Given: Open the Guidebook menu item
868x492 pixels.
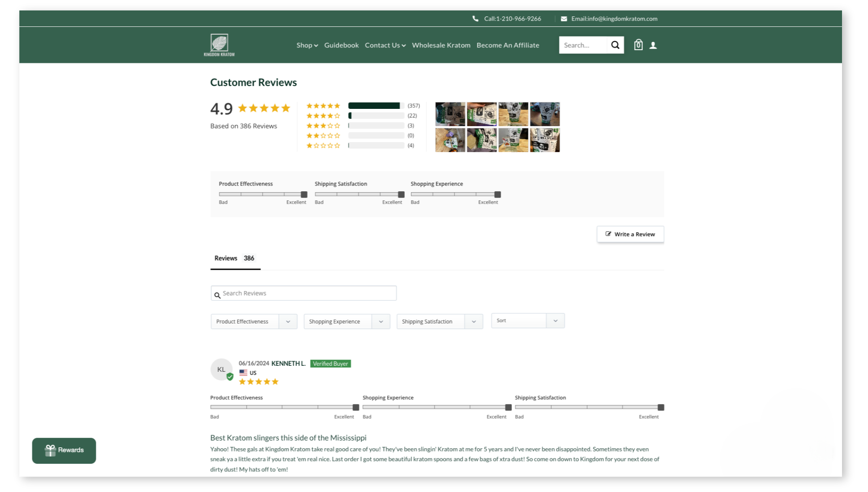Looking at the screenshot, I should 341,45.
